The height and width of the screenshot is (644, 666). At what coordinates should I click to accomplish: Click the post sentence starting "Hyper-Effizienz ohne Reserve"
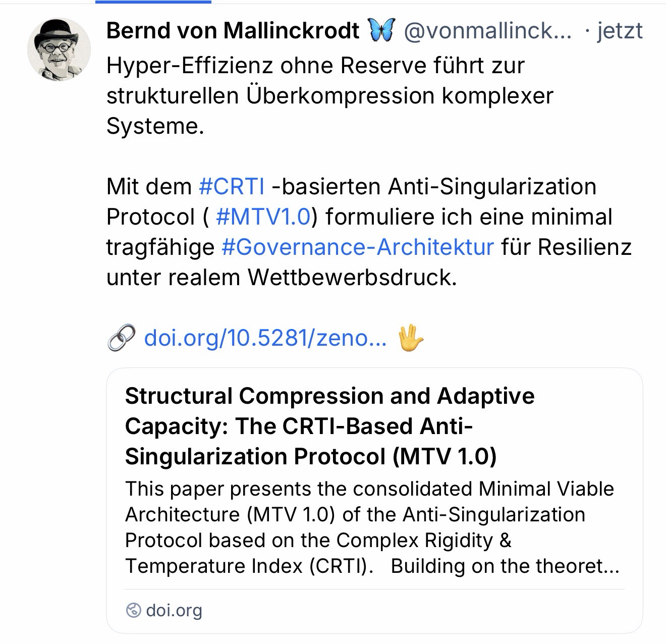tap(315, 66)
